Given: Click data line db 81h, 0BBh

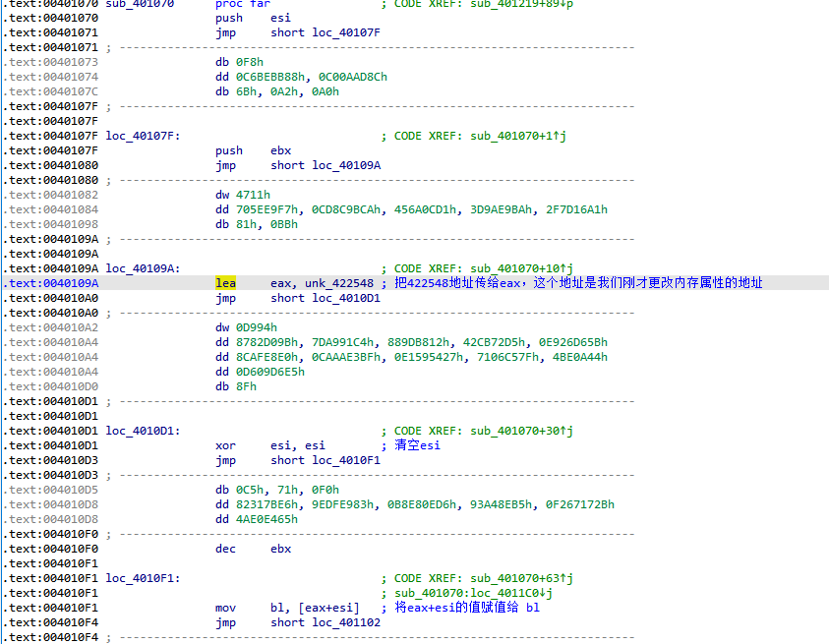Looking at the screenshot, I should click(x=257, y=225).
